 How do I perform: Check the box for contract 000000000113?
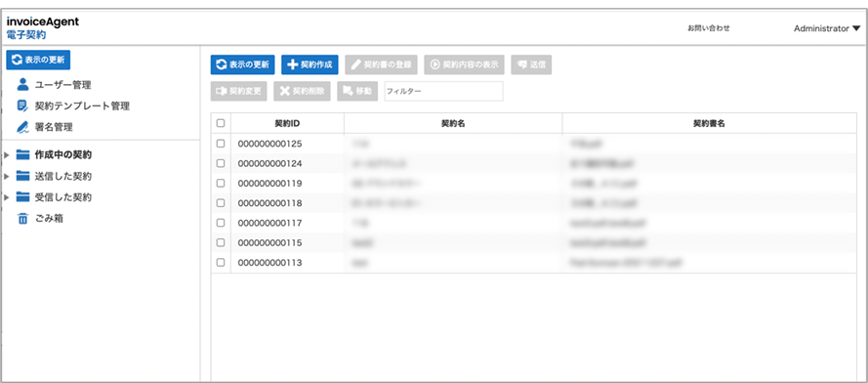[x=221, y=263]
